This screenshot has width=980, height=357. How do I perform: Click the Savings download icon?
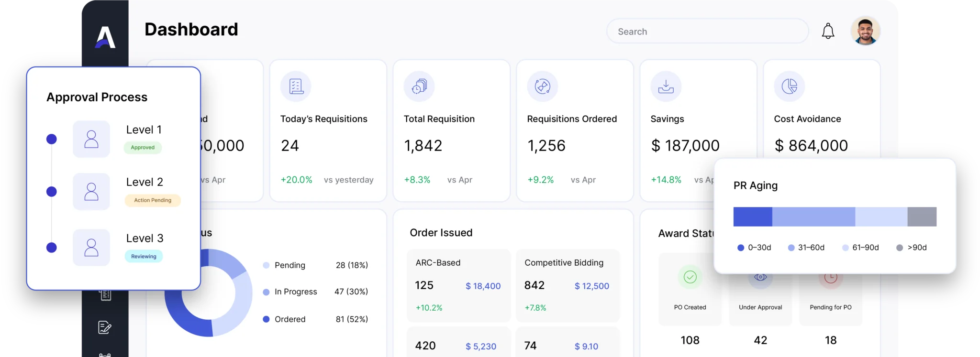tap(666, 87)
